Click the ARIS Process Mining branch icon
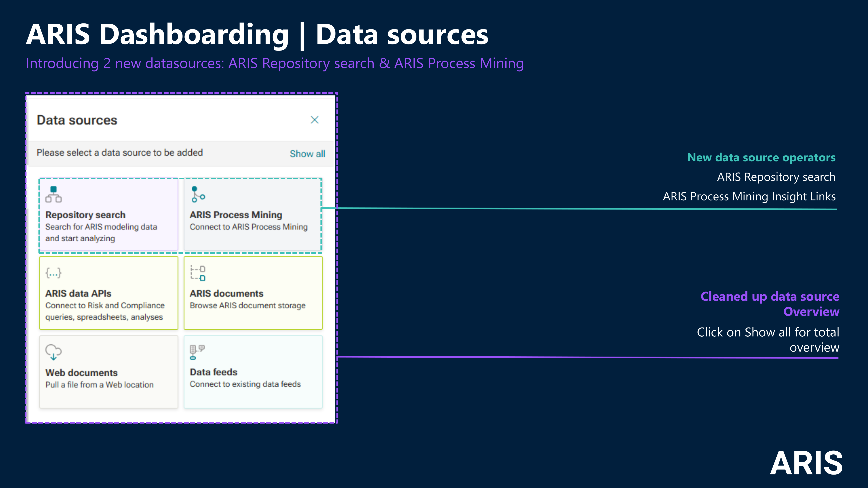This screenshot has height=488, width=868. click(x=198, y=194)
